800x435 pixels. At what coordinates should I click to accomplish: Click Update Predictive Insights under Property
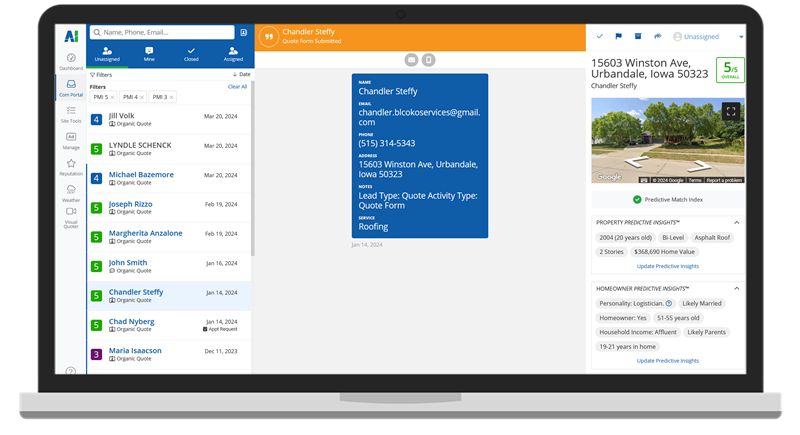668,266
